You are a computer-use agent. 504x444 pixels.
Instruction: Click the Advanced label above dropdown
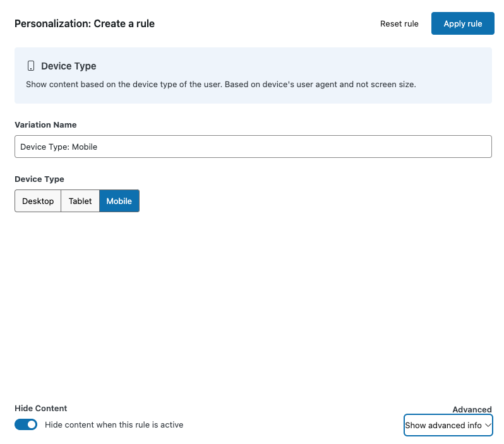[472, 410]
